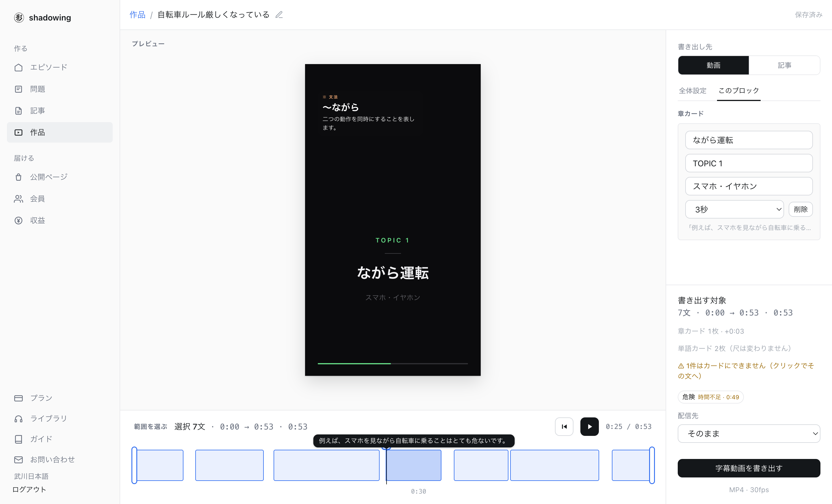This screenshot has width=832, height=504.
Task: Select the fifth sentence block in timeline
Action: point(481,465)
